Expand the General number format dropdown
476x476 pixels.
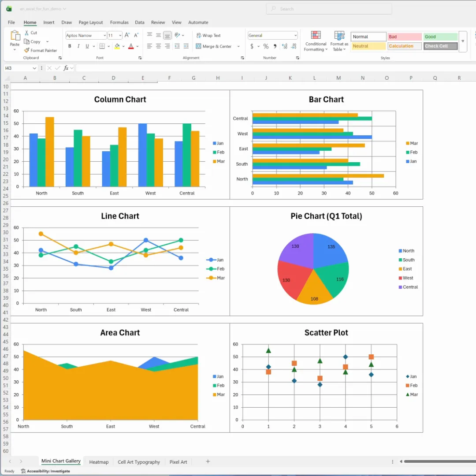pos(295,35)
